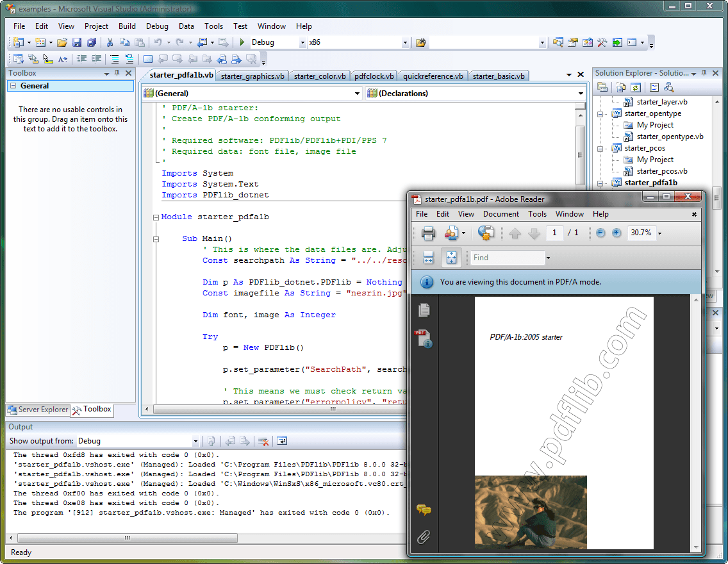Switch to the Server Explorer panel

click(37, 410)
